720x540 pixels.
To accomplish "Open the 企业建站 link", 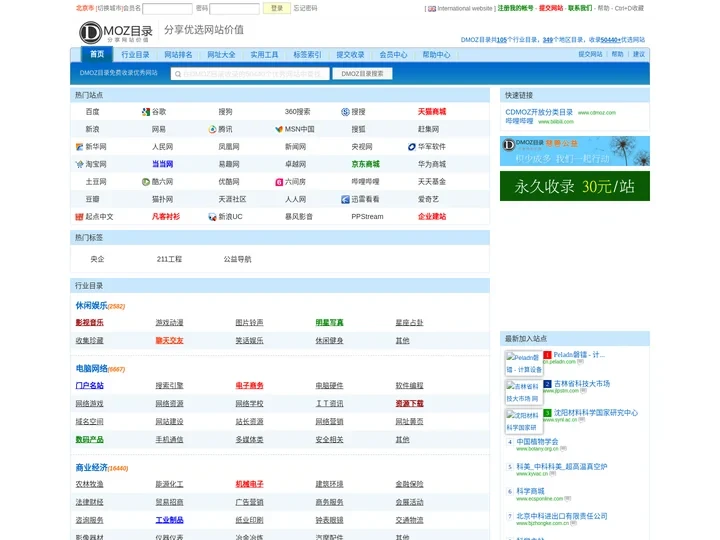I will coord(432,216).
